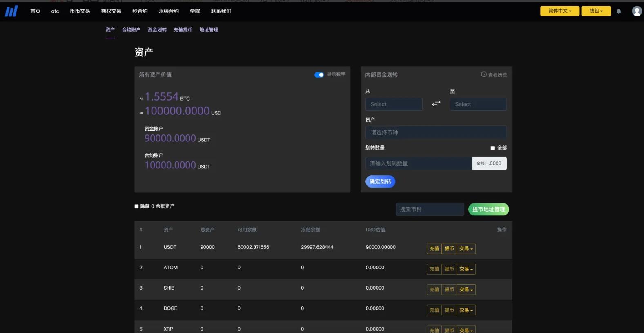The image size is (644, 333).
Task: Click 充值 in the USDT row
Action: pos(434,249)
